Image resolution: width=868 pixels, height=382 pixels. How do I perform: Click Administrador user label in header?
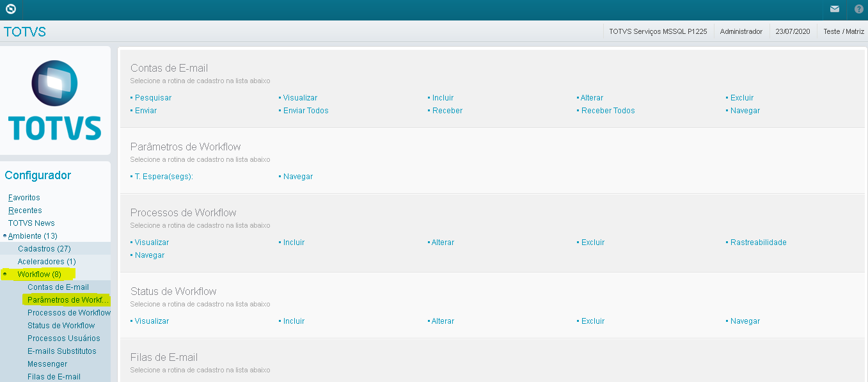click(x=741, y=31)
